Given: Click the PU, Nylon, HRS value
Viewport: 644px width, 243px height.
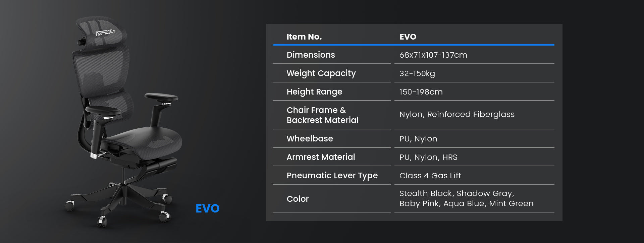Looking at the screenshot, I should pyautogui.click(x=428, y=157).
